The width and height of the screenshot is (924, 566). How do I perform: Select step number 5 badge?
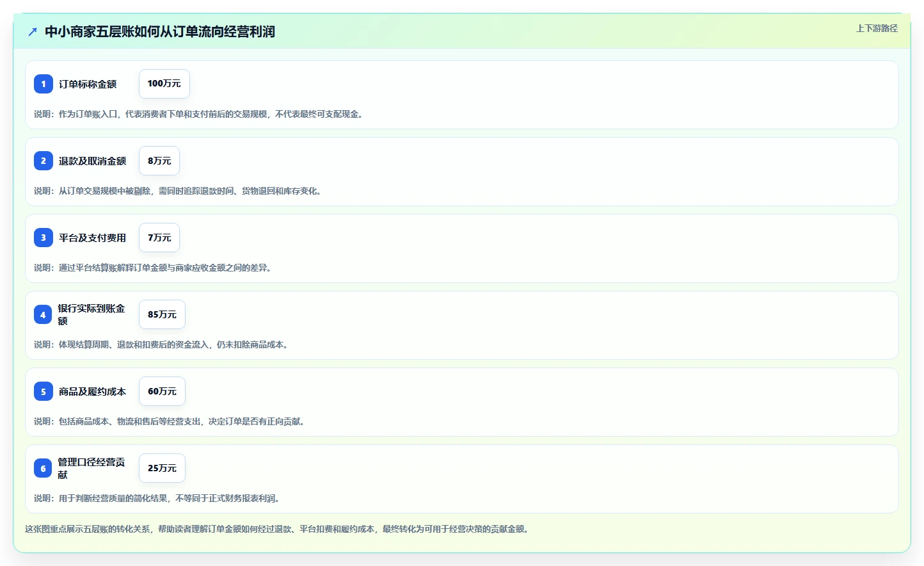[44, 391]
